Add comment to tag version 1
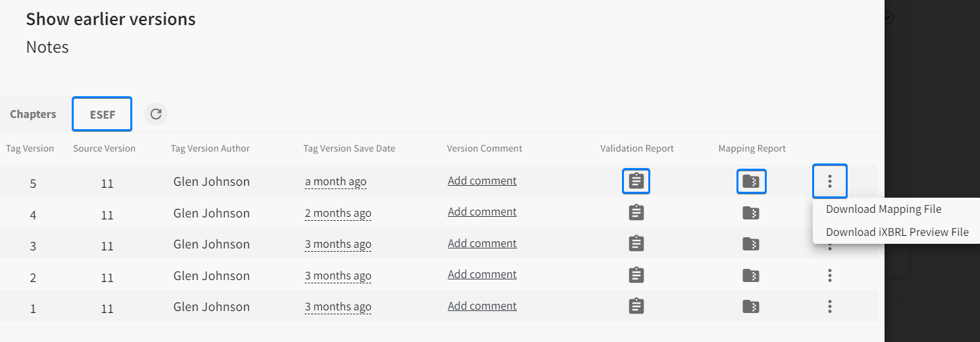 [482, 306]
